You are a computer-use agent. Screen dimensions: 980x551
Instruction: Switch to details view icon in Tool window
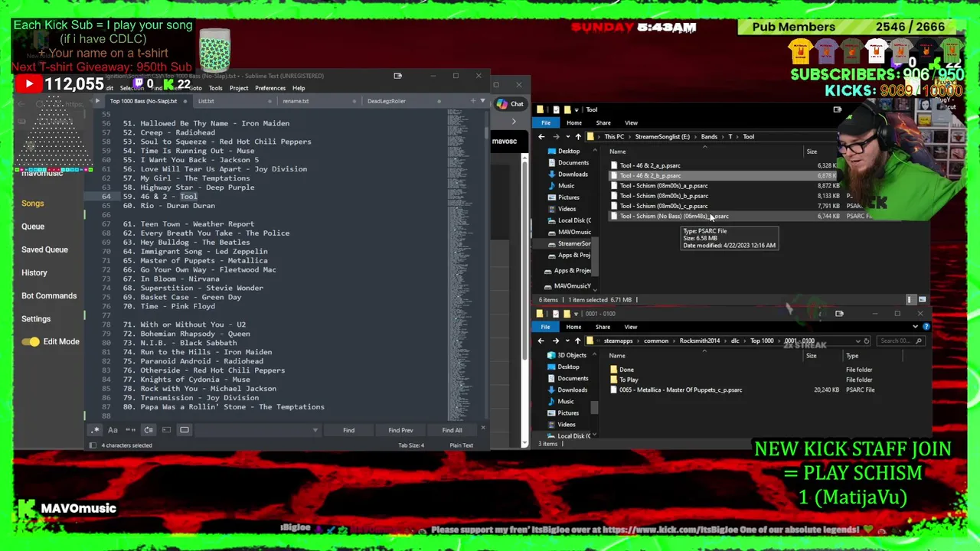click(910, 300)
